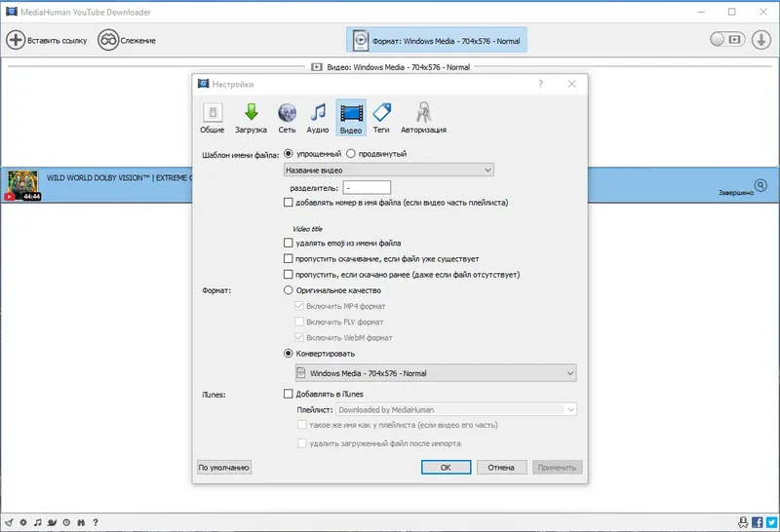Click the broom clear-list icon in status bar
The width and height of the screenshot is (780, 532).
9,522
